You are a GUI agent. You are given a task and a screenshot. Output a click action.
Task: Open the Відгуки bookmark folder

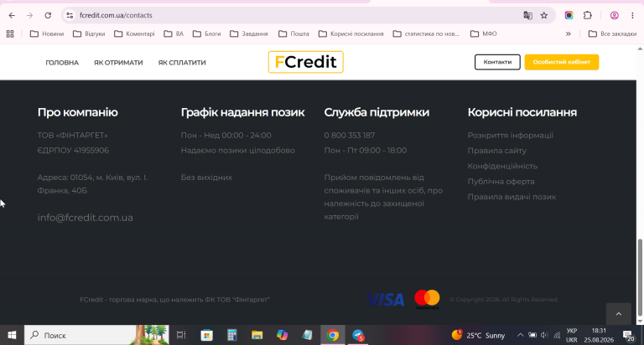tap(89, 33)
